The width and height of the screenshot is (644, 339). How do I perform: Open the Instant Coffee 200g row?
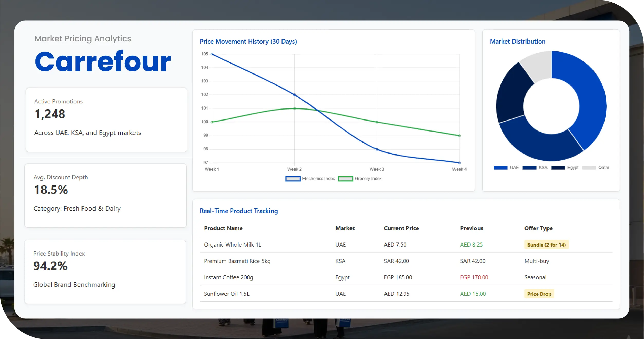[228, 277]
